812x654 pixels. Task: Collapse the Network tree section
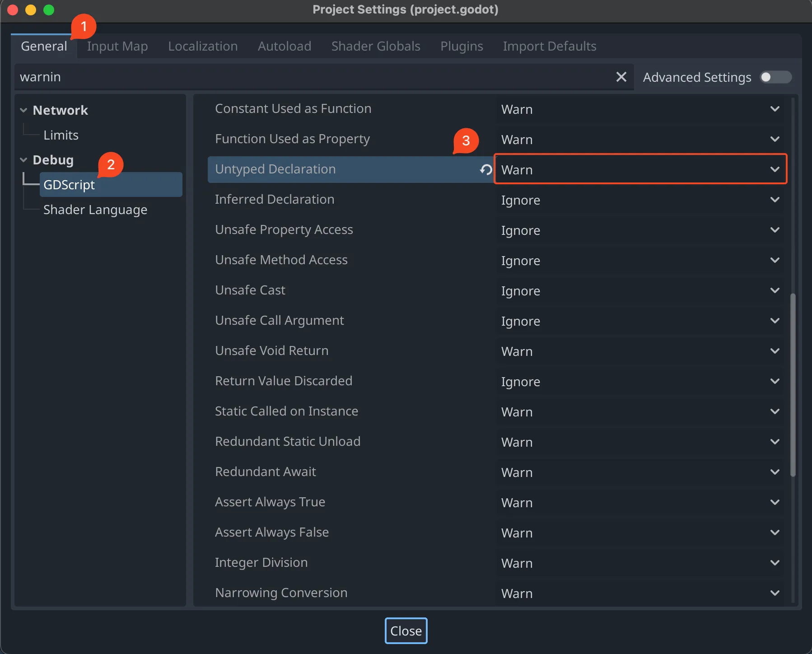[x=23, y=110]
